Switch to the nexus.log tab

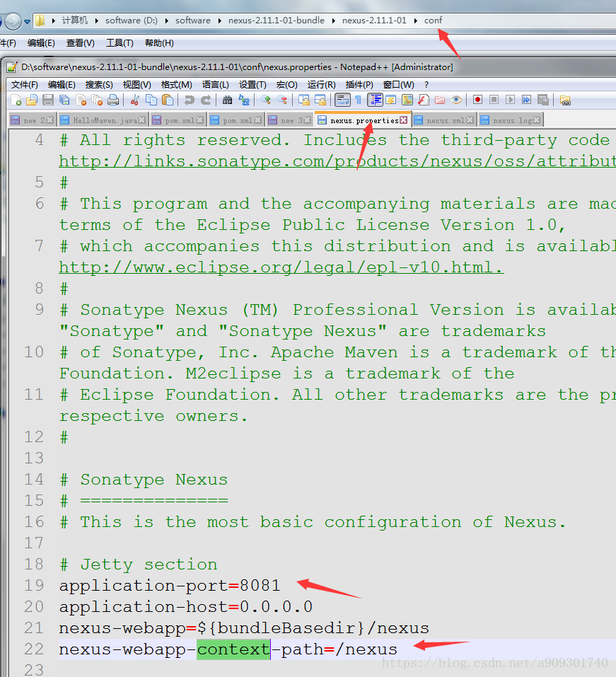[x=512, y=120]
